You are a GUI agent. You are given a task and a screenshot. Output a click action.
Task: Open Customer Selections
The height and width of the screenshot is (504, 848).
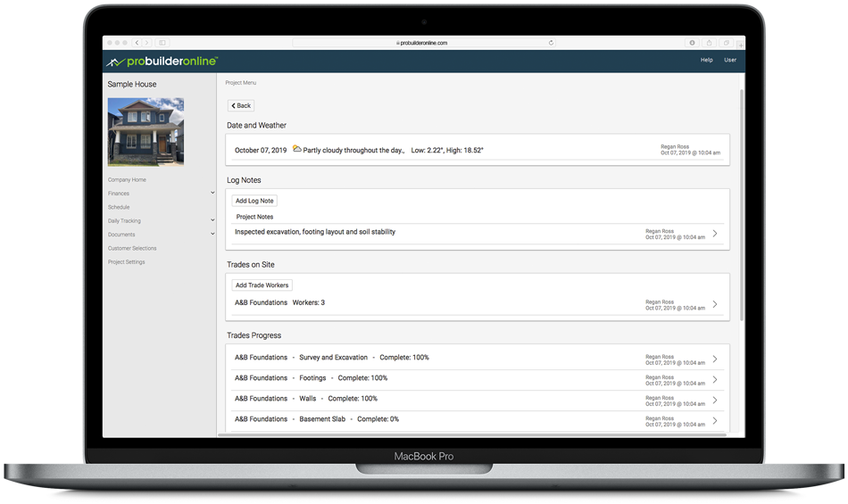[x=132, y=249]
